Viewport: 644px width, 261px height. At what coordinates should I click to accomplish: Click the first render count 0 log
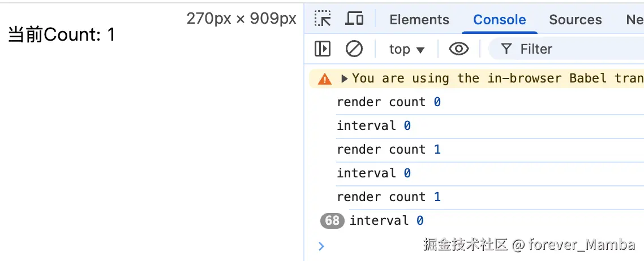(389, 102)
